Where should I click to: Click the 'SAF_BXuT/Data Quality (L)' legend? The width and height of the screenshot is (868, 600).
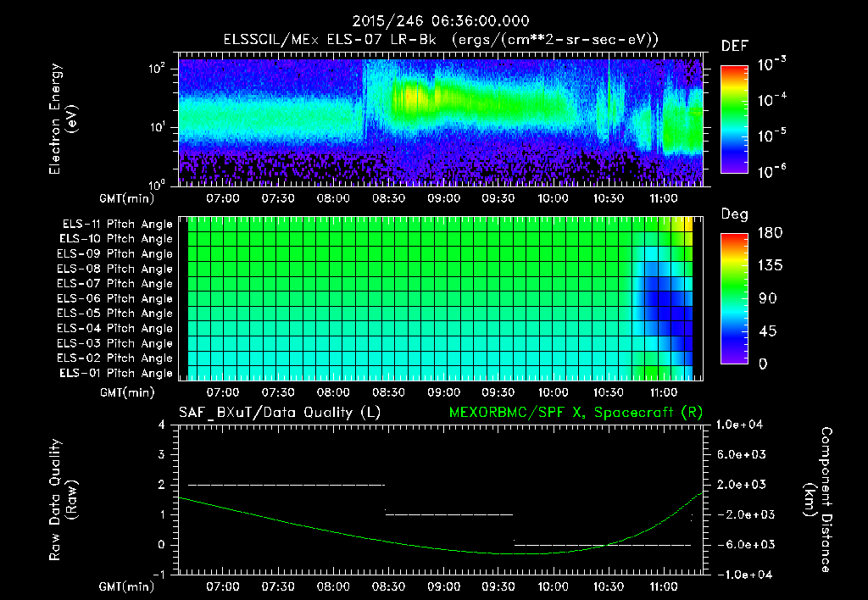(280, 413)
